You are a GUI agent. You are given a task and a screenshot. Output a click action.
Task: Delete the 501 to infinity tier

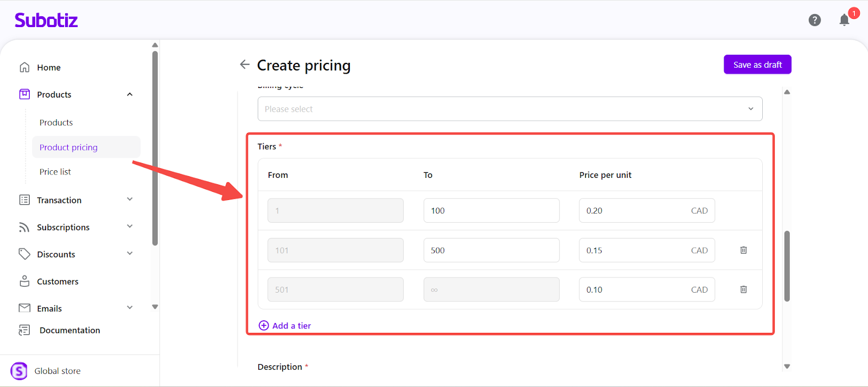coord(743,289)
